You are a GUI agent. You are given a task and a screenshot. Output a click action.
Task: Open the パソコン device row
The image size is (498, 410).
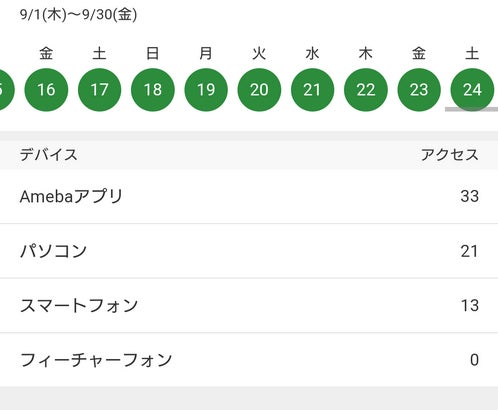[249, 251]
